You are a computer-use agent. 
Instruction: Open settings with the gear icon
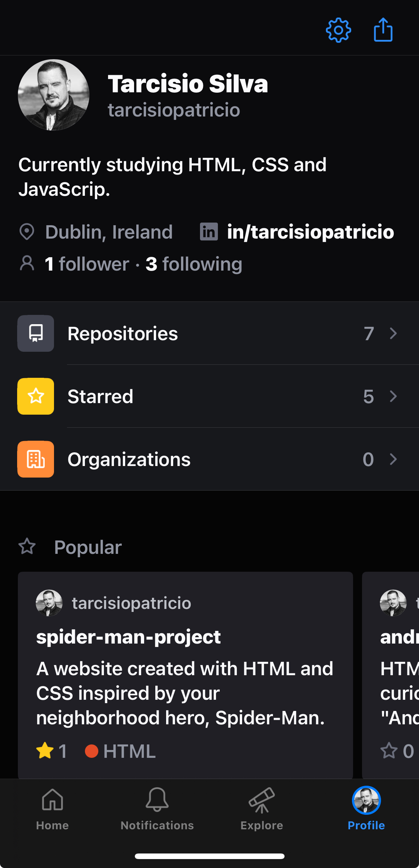[338, 30]
